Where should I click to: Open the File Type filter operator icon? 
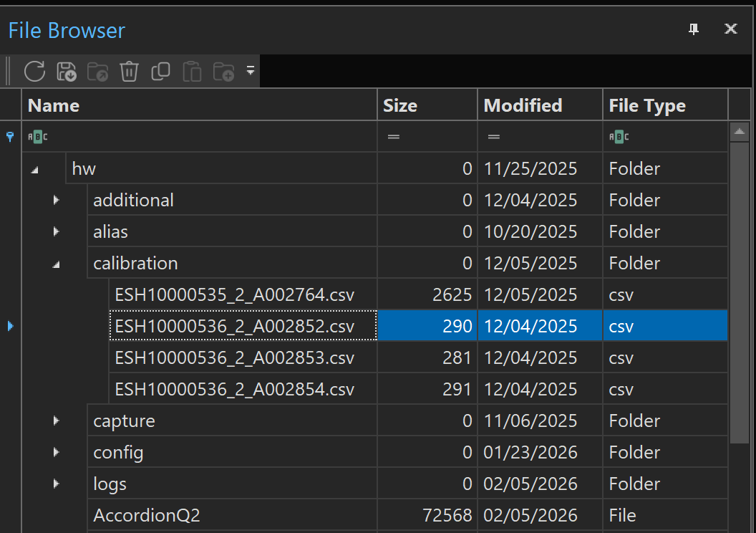619,137
